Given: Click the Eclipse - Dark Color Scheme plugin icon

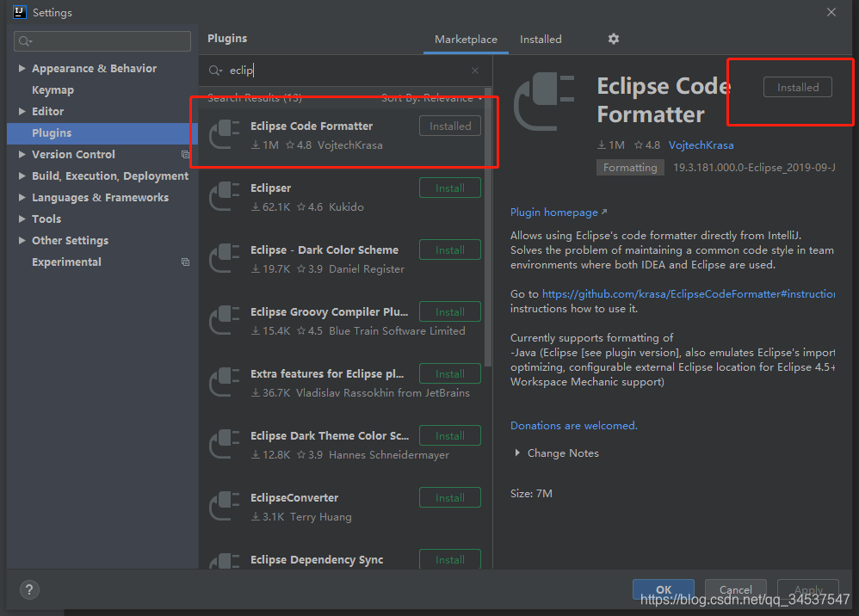Looking at the screenshot, I should coord(225,258).
